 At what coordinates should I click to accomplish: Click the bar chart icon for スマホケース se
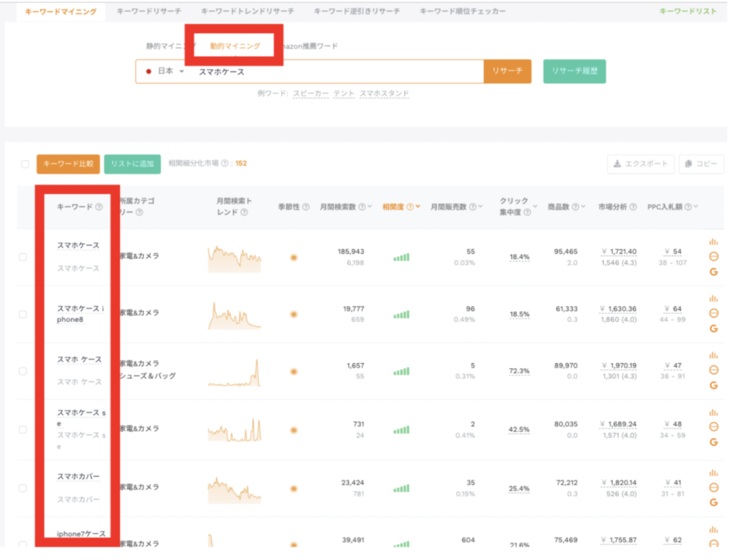[x=714, y=412]
